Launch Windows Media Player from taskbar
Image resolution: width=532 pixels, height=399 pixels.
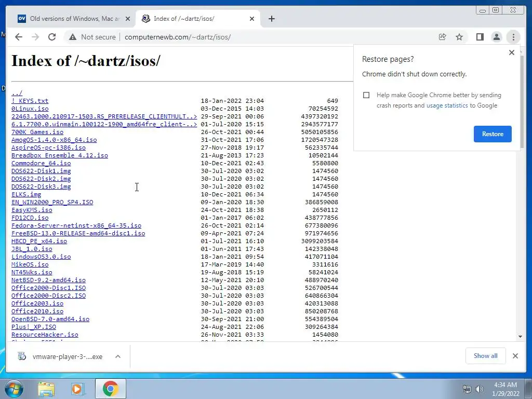point(78,389)
